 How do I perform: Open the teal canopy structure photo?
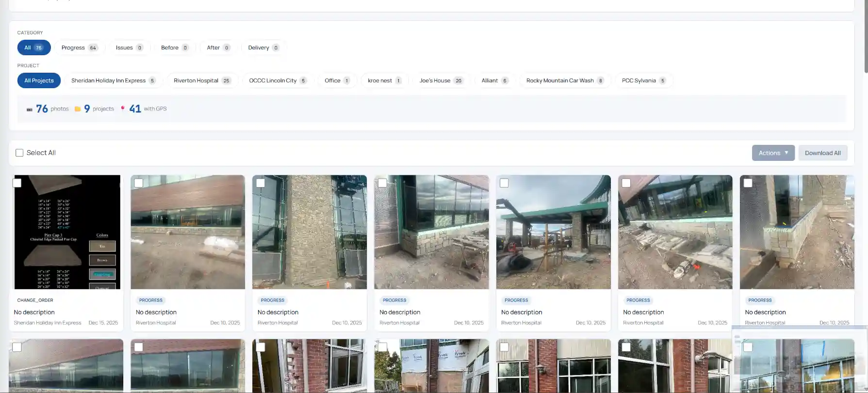point(554,232)
